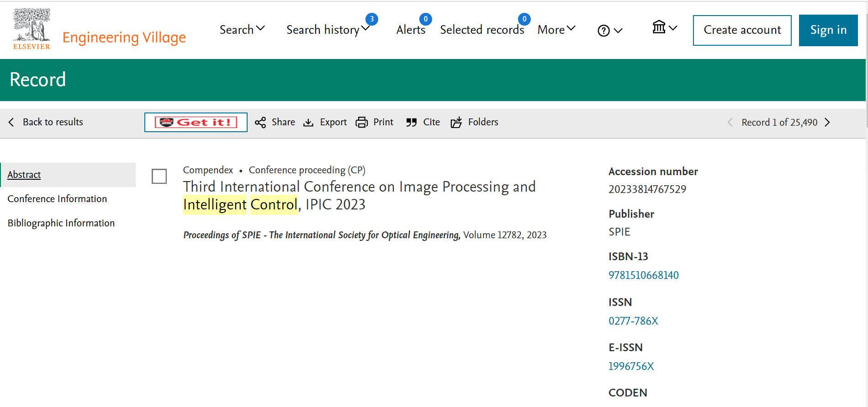Click the record title Third International Conference

pos(359,196)
